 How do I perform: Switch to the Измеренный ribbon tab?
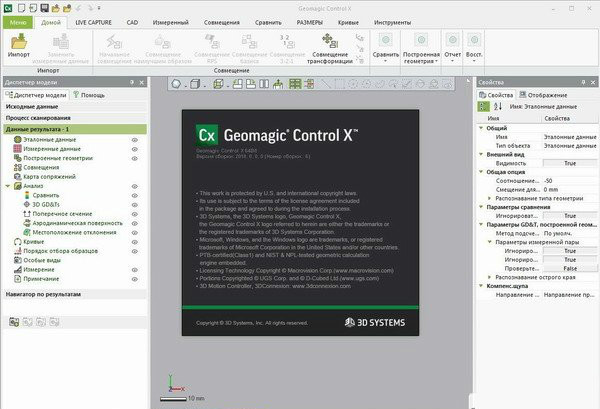pos(171,23)
